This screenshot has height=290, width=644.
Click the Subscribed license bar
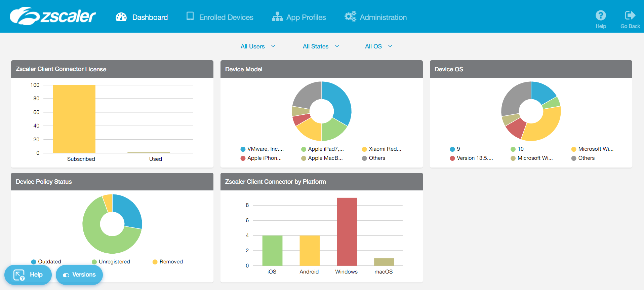74,119
